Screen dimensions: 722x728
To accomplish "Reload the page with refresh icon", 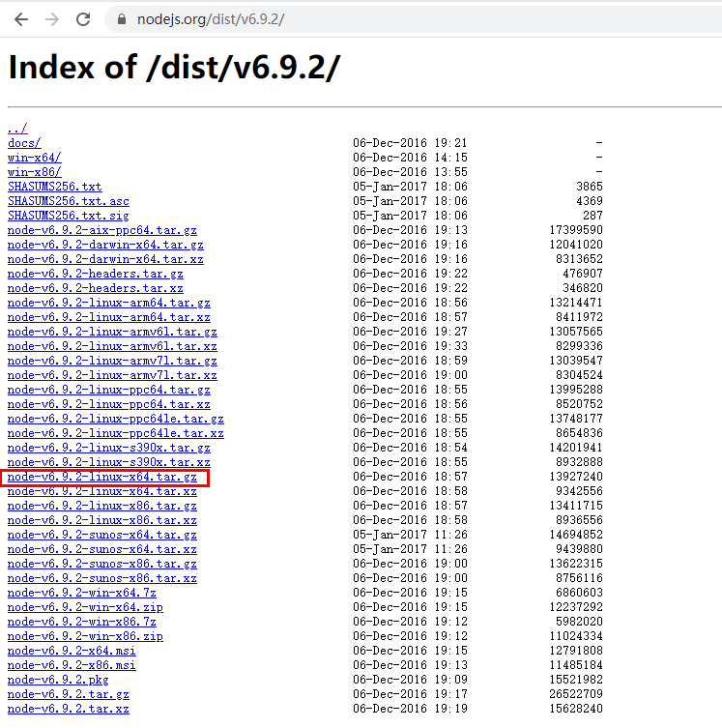I will 83,19.
